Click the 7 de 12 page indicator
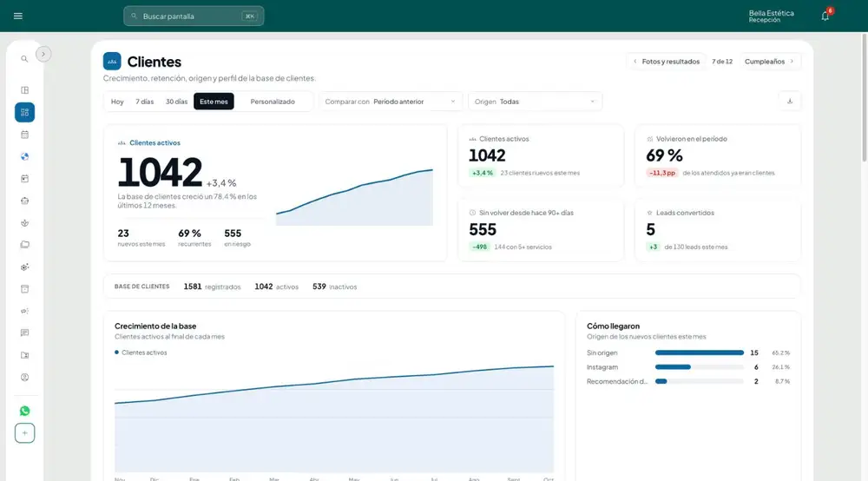868x481 pixels. (x=722, y=62)
